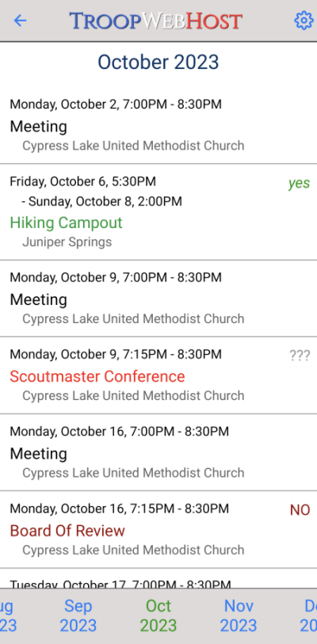Tap the Juniper Springs location text

[67, 242]
